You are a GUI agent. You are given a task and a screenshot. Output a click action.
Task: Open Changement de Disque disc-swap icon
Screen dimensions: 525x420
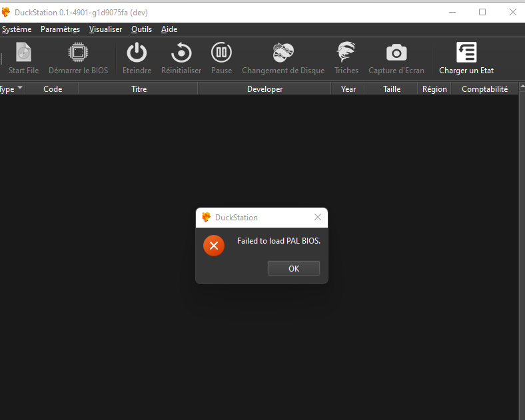click(x=283, y=52)
